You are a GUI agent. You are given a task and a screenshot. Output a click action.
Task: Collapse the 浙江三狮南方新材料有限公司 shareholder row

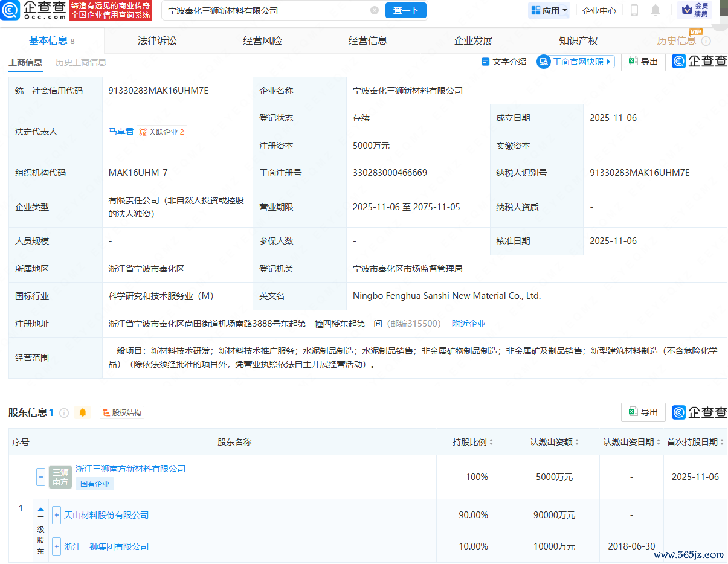pyautogui.click(x=40, y=477)
